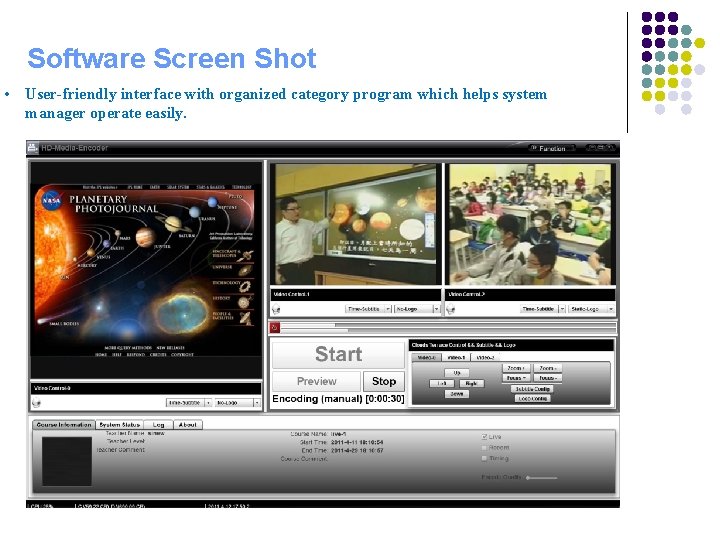Click the Encoding (manual) [0:00:30] status text
Screen dimensions: 720x540
[x=338, y=399]
